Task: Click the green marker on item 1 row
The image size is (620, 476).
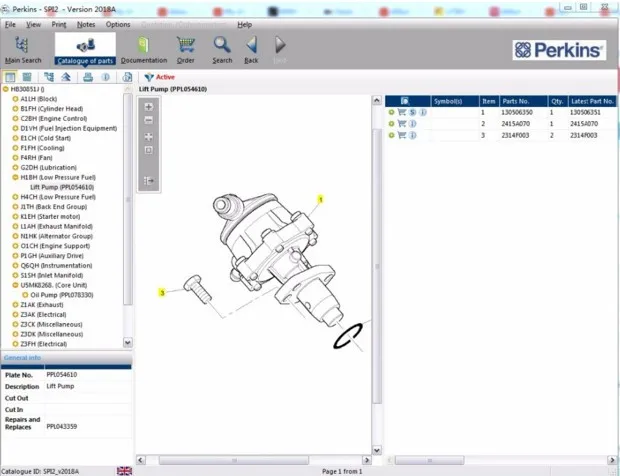Action: coord(391,112)
